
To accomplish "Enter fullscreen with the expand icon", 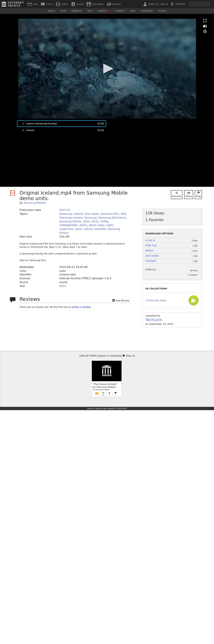I will [x=205, y=20].
